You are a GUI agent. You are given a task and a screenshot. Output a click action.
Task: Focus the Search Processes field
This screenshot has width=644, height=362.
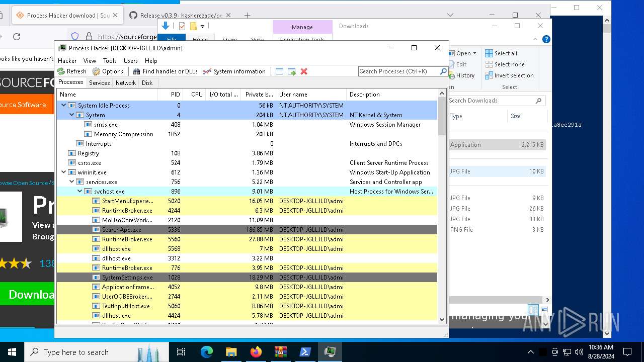pos(399,71)
